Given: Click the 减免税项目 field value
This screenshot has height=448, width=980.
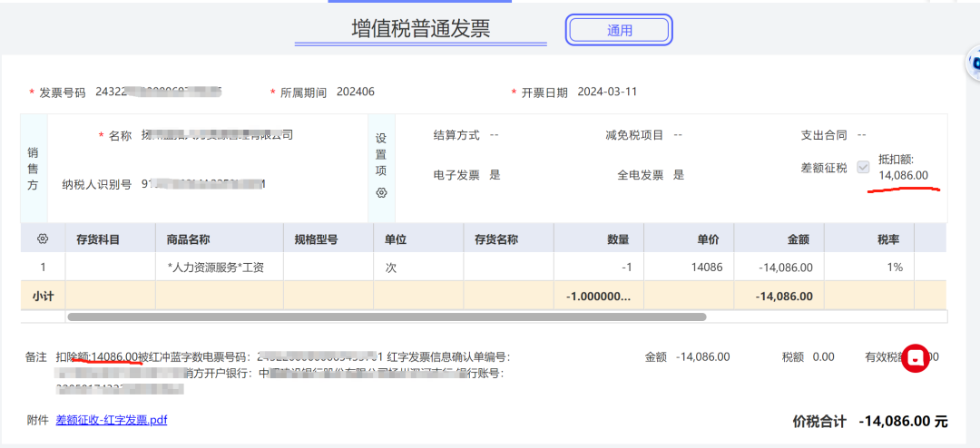Looking at the screenshot, I should (x=678, y=135).
